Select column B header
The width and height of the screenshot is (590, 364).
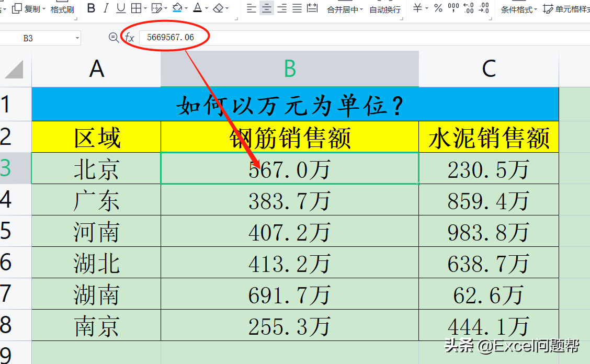point(290,69)
